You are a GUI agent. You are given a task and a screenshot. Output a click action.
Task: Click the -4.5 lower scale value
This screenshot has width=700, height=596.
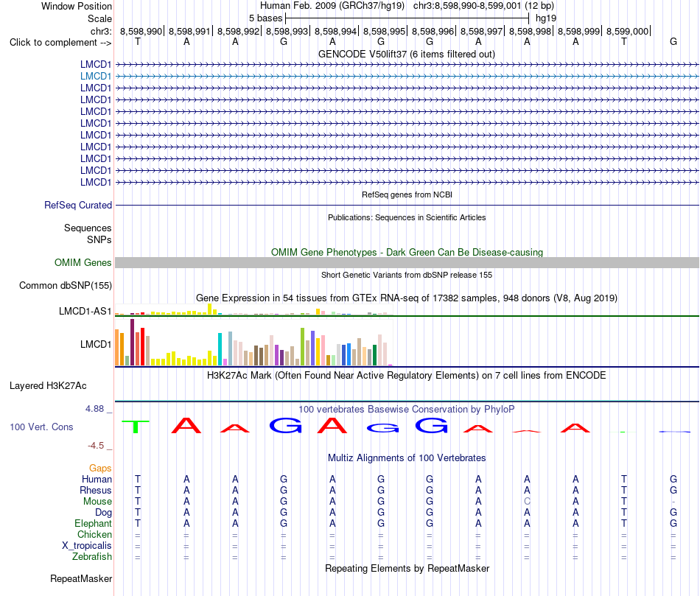pos(96,445)
